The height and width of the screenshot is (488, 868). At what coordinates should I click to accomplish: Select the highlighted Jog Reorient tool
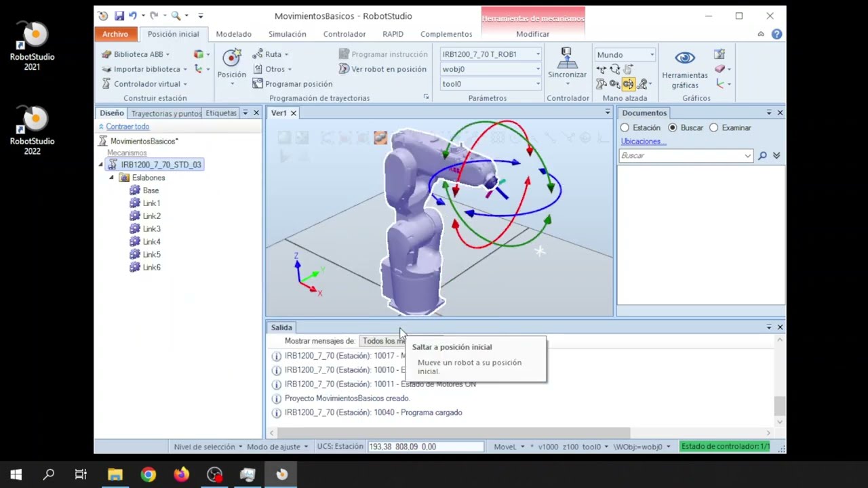628,84
